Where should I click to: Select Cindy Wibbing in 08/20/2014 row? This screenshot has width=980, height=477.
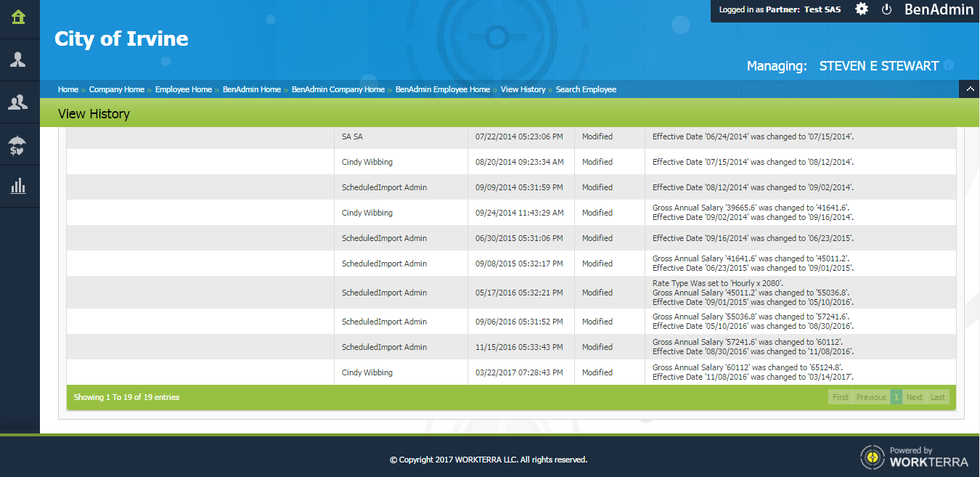367,162
